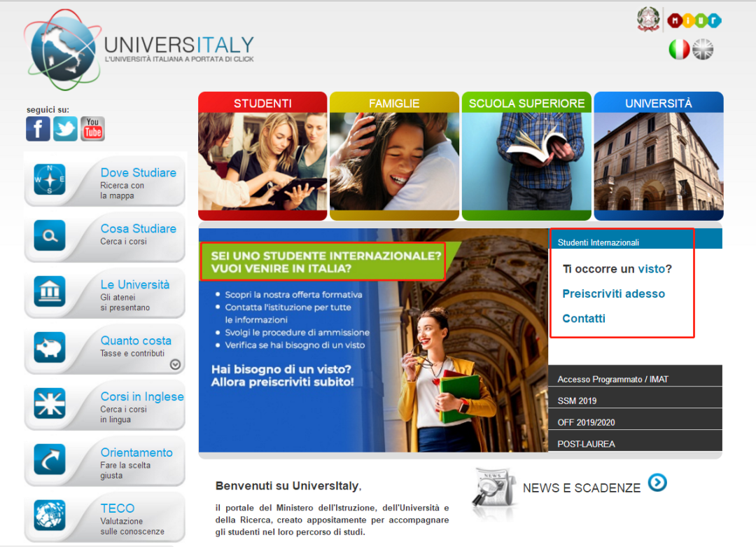Click the student holding book photo
Image resolution: width=756 pixels, height=547 pixels.
tap(526, 162)
